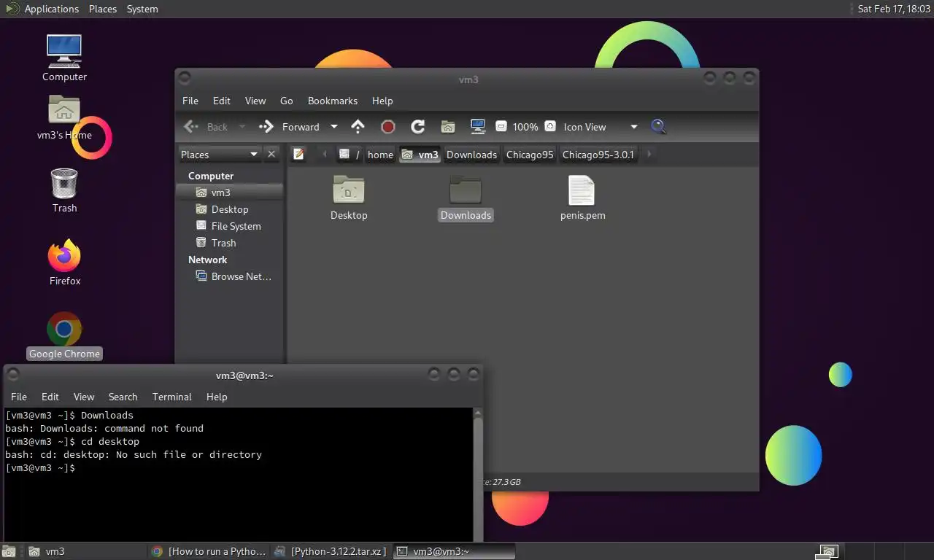Close the Places side pane
The width and height of the screenshot is (934, 560).
271,154
